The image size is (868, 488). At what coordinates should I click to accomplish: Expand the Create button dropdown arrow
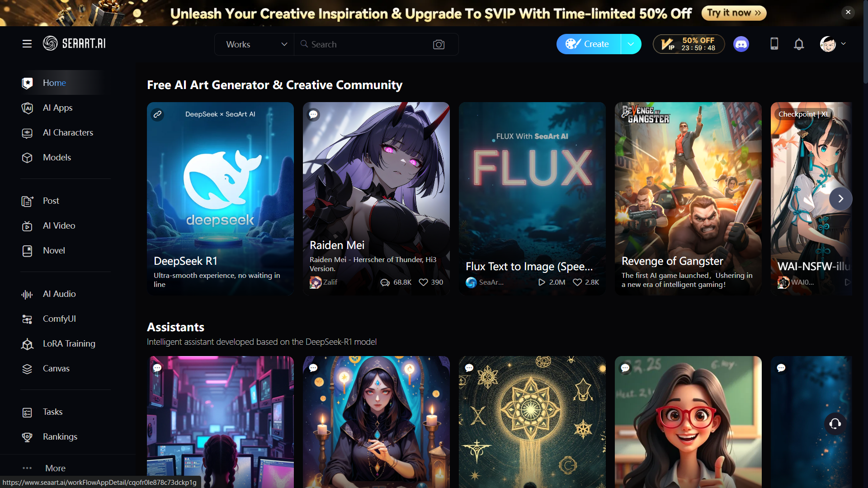[631, 44]
